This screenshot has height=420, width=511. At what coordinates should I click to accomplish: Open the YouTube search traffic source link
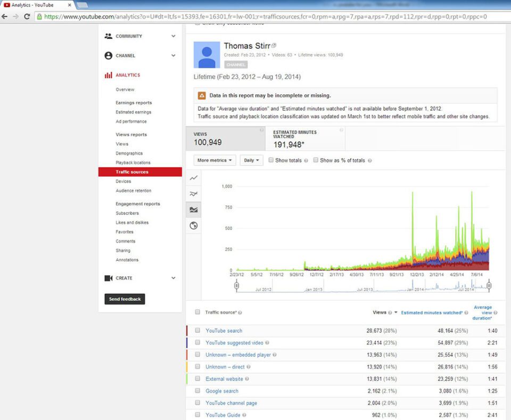coord(224,331)
